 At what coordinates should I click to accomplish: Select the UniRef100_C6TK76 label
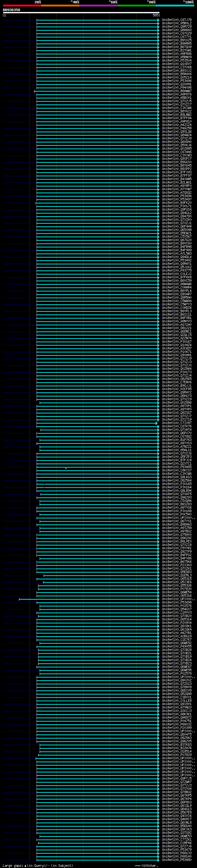tap(177, 426)
